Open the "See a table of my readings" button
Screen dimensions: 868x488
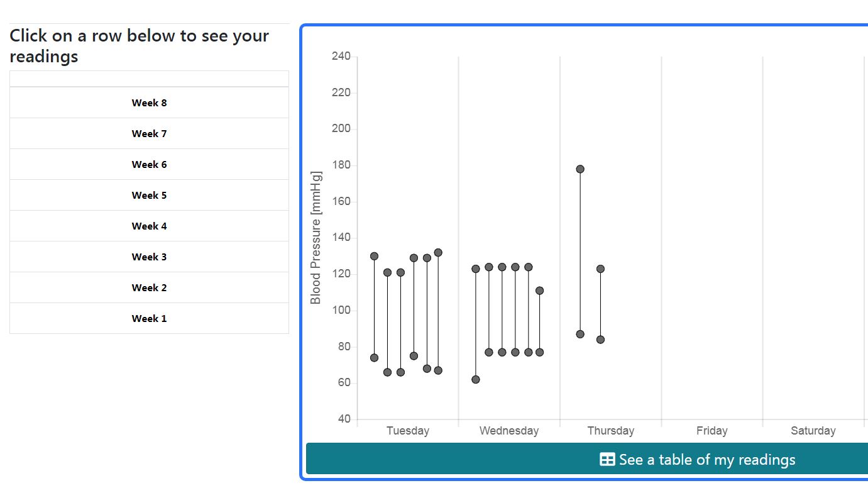698,460
